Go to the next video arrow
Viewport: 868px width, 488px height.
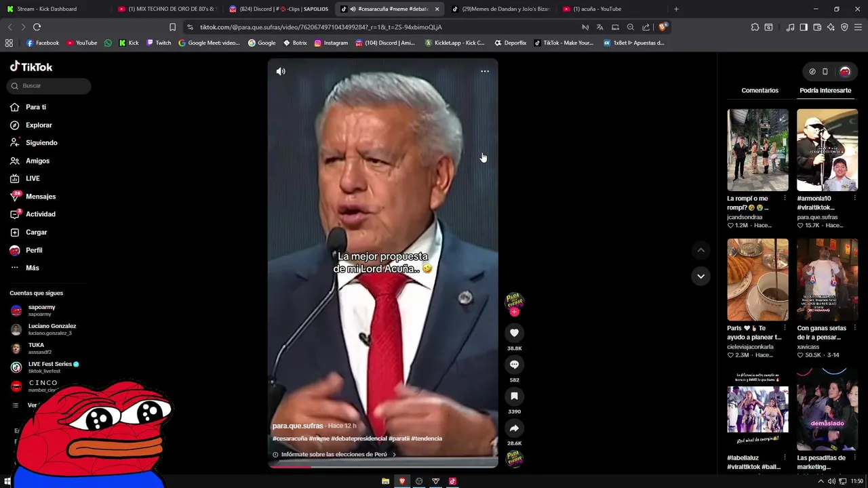[701, 276]
